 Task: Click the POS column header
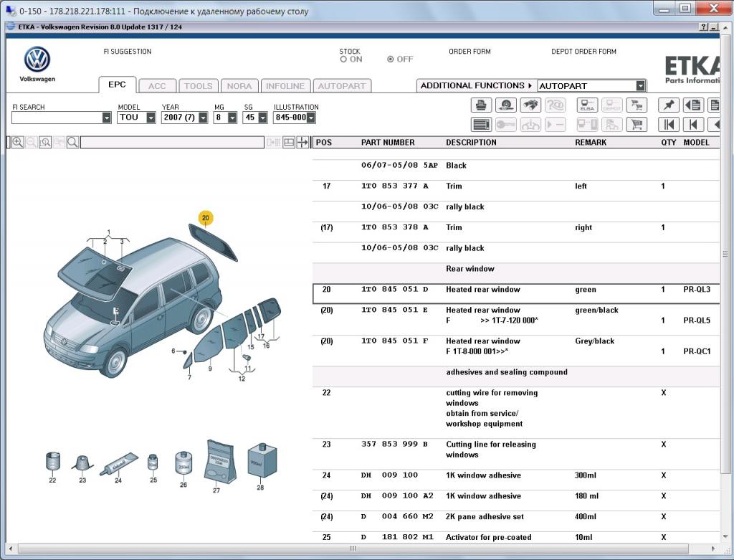324,143
